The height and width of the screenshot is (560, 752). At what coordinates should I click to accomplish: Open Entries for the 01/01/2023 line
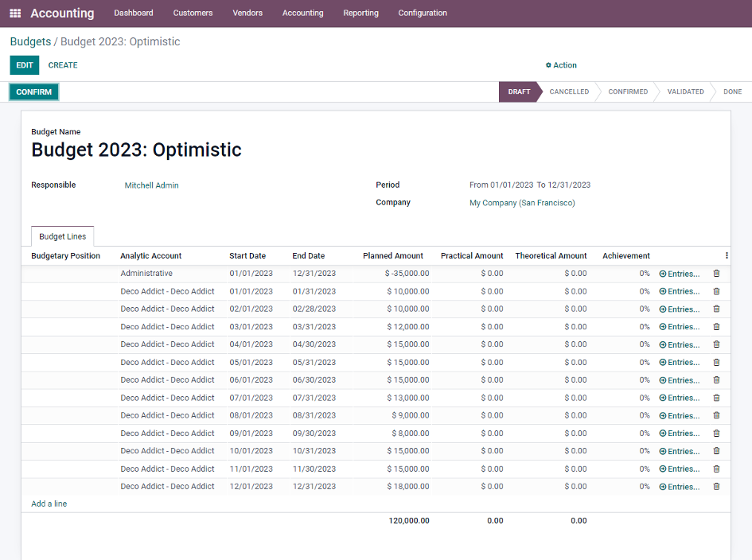679,291
